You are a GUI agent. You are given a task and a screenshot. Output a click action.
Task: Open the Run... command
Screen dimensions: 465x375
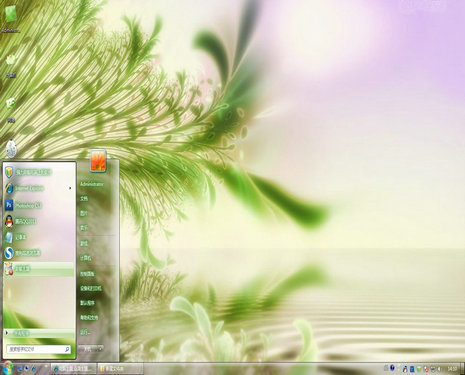click(85, 332)
